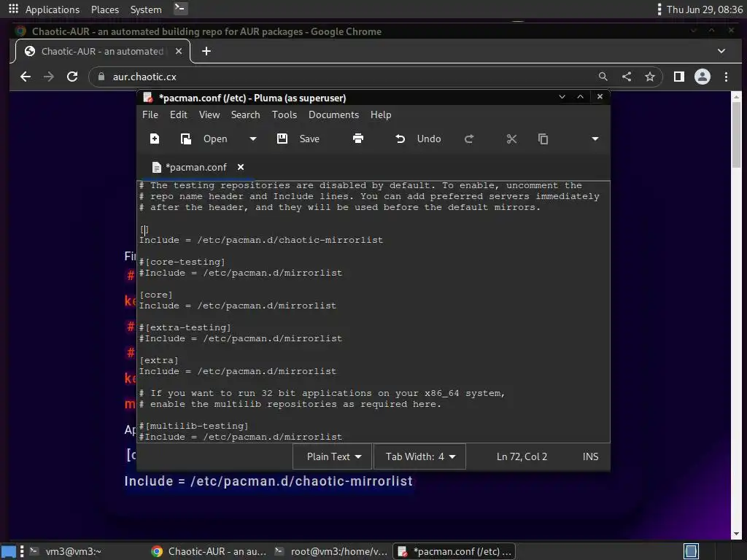Screen dimensions: 747x560
Task: Open Chrome tab search chevron
Action: (x=721, y=51)
